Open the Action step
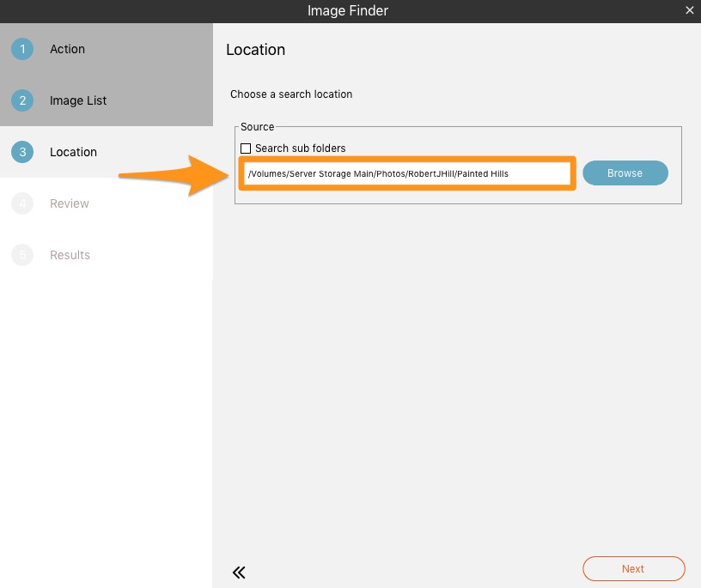 point(107,49)
